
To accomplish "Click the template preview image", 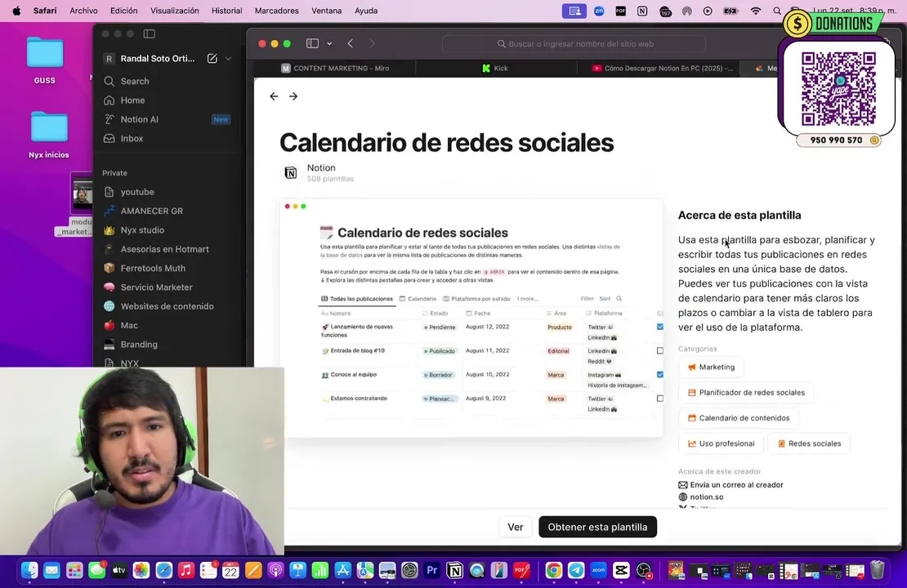I will point(473,318).
